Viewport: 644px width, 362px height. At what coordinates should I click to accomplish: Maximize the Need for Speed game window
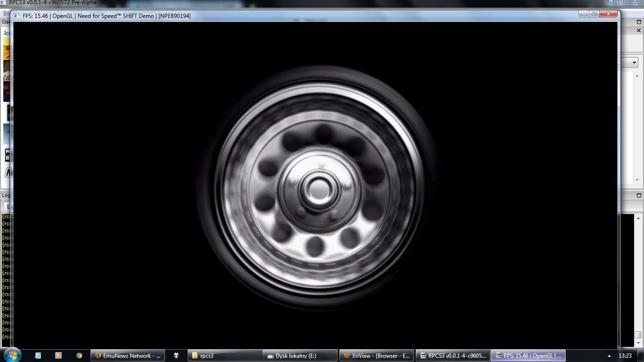(x=594, y=14)
